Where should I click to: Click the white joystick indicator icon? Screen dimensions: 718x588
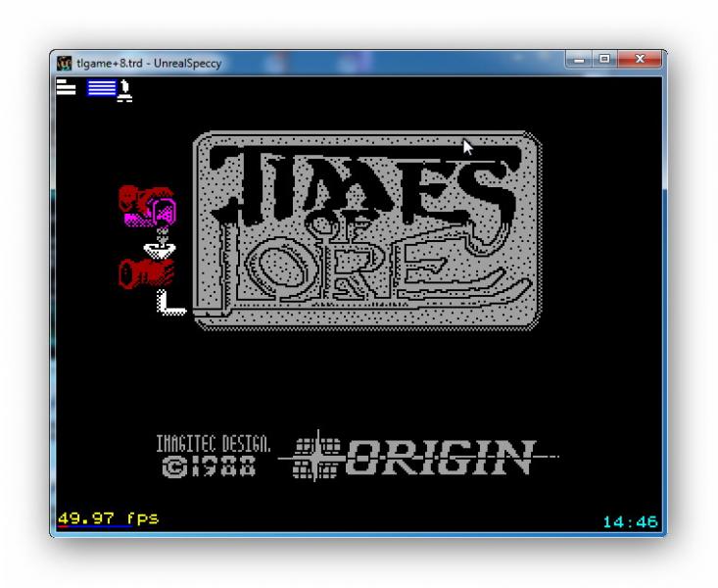coord(124,91)
